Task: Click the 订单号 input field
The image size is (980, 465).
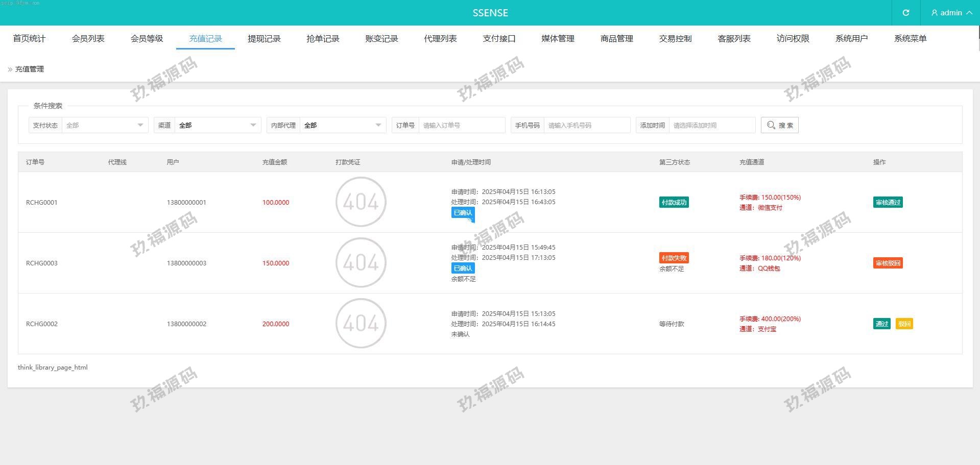Action: [461, 125]
